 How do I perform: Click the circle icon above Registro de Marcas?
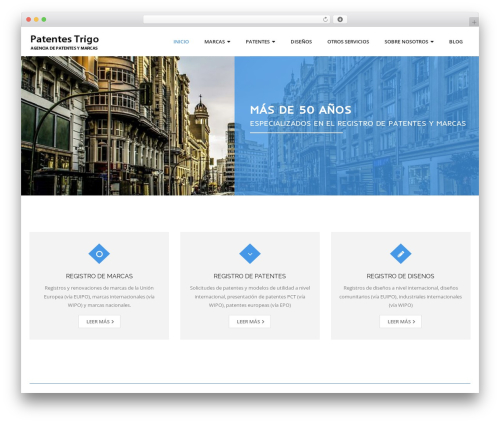(99, 254)
